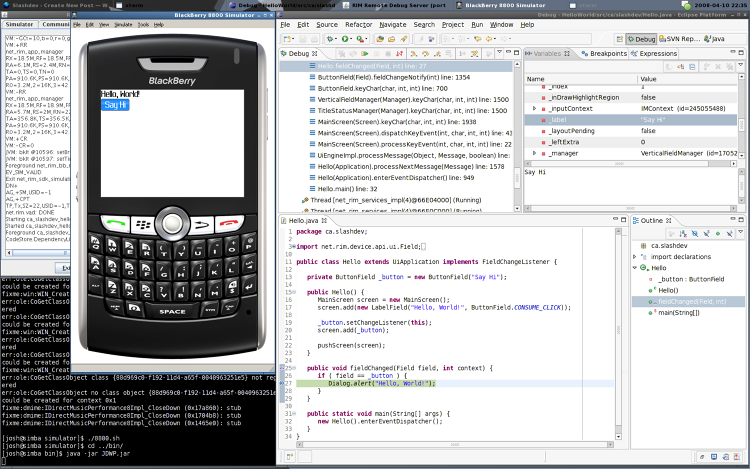This screenshot has width=750, height=469.
Task: Toggle Hide Non-Public Members green dot icon
Action: [x=717, y=233]
